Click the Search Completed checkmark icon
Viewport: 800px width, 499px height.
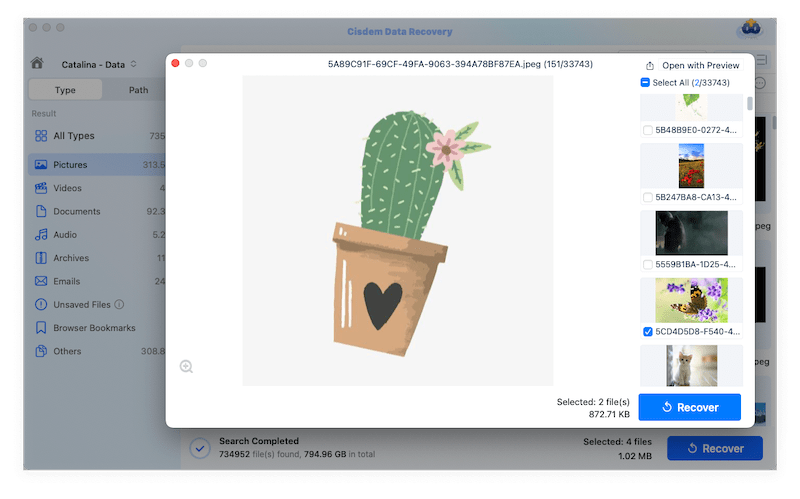200,448
